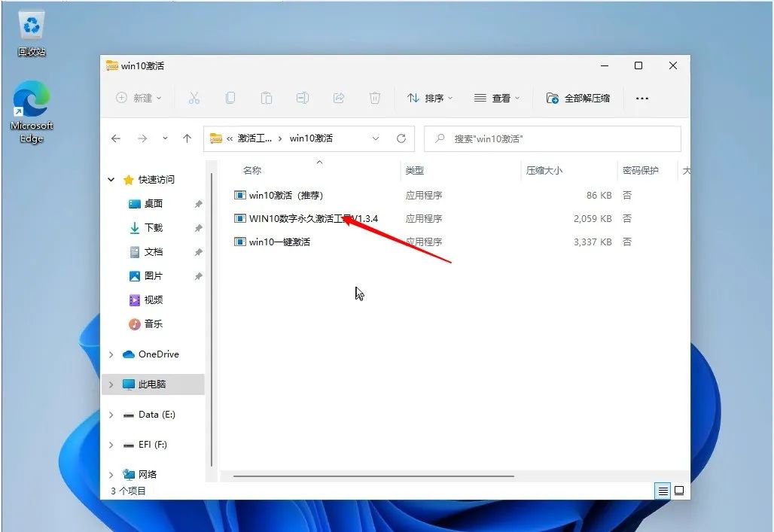The width and height of the screenshot is (774, 532).
Task: Sort by the 名称 column header
Action: [x=252, y=171]
